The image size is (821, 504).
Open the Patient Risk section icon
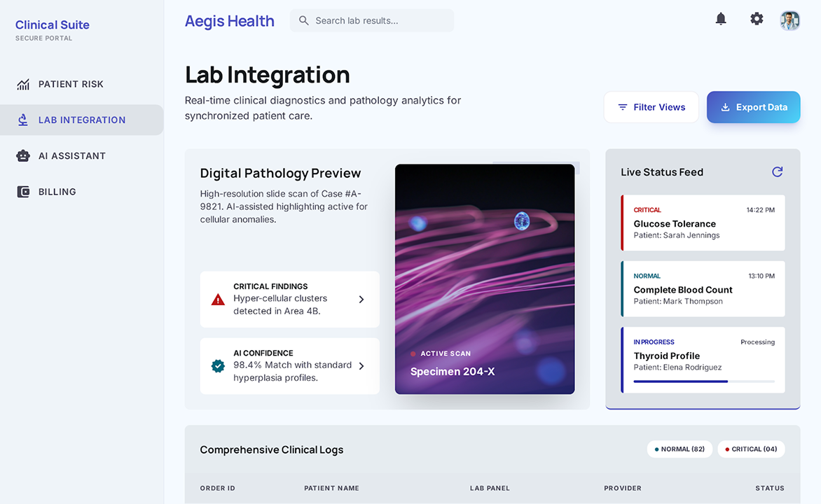(24, 83)
